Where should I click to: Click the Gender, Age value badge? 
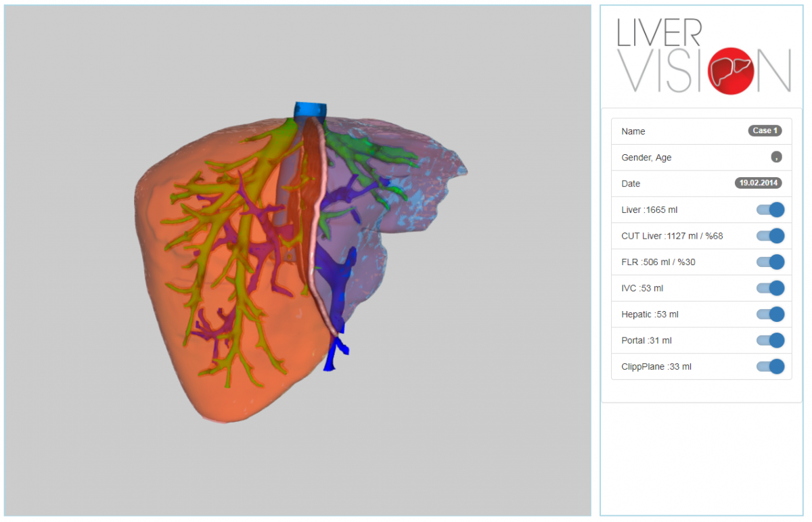tap(776, 158)
